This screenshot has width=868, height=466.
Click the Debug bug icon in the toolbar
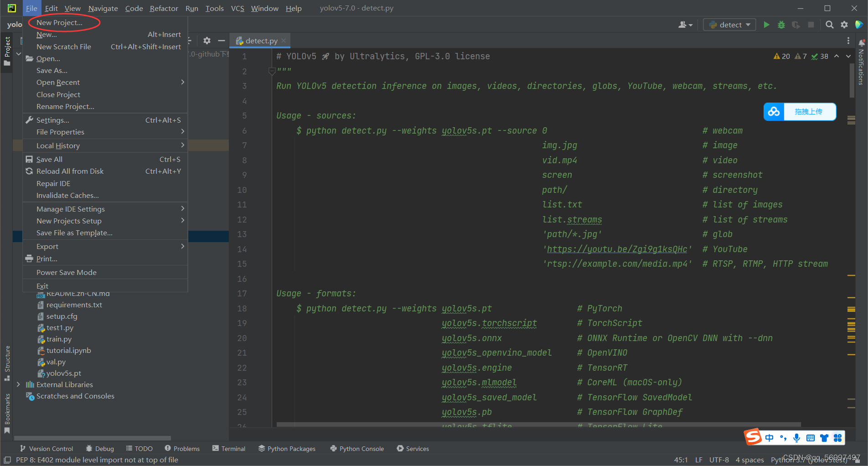pyautogui.click(x=781, y=25)
